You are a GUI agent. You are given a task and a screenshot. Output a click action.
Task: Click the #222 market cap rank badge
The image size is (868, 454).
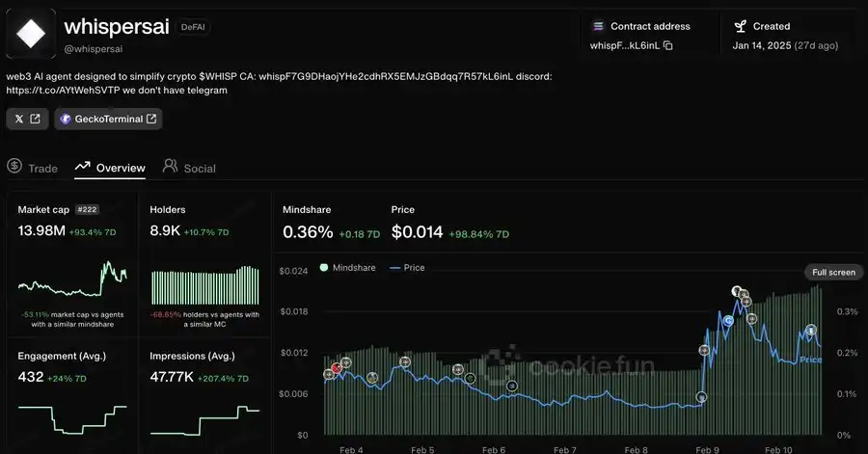pyautogui.click(x=88, y=209)
